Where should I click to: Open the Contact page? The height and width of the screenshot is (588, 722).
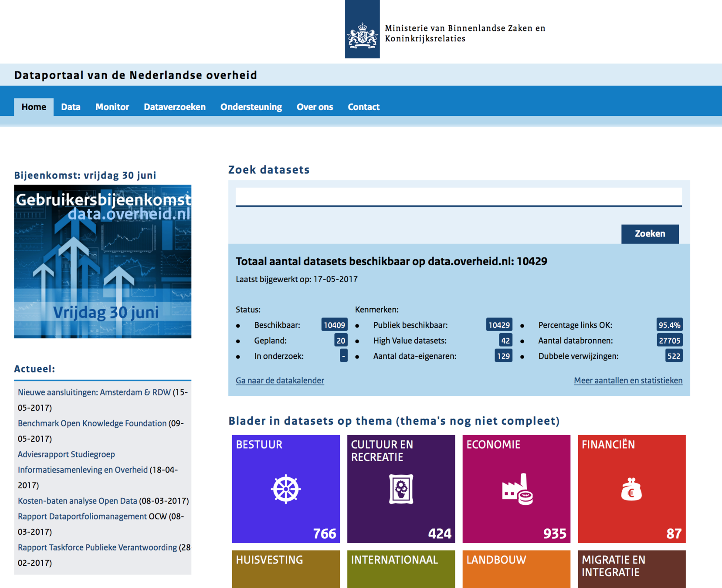click(363, 107)
